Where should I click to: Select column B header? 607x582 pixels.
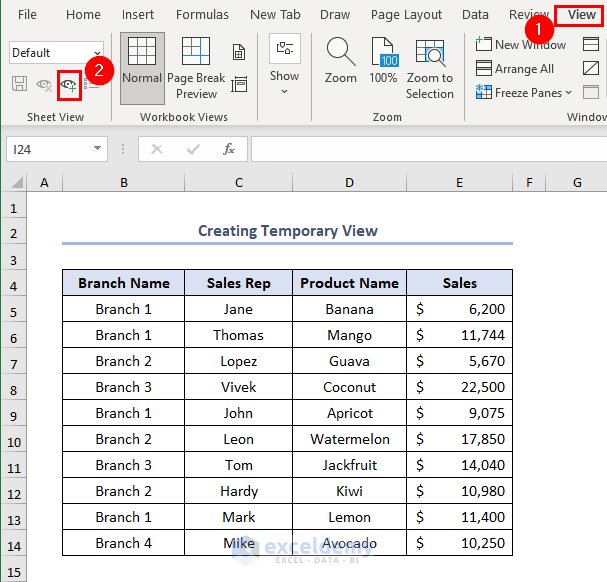pyautogui.click(x=123, y=182)
